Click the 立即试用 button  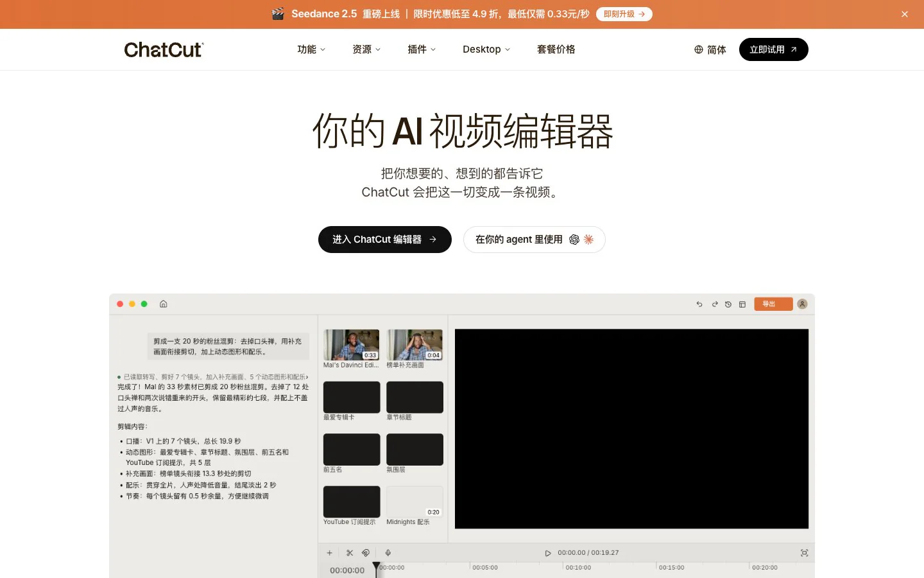click(773, 49)
